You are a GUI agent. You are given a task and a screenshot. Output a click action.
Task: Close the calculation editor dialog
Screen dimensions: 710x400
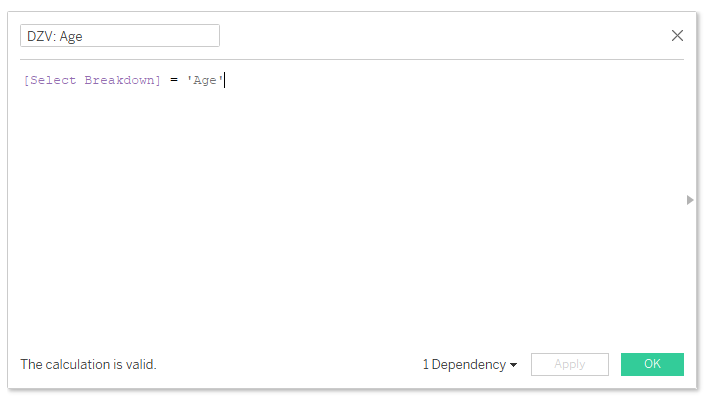[x=677, y=35]
